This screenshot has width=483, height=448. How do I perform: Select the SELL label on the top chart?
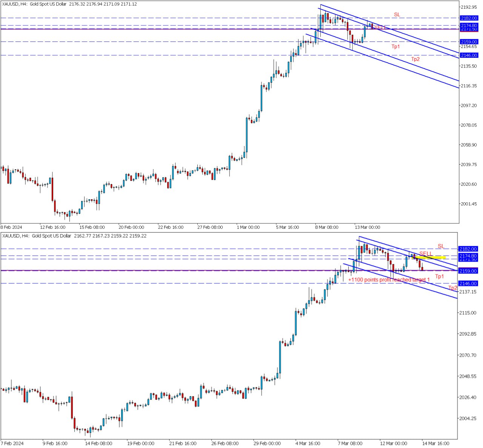380,28
